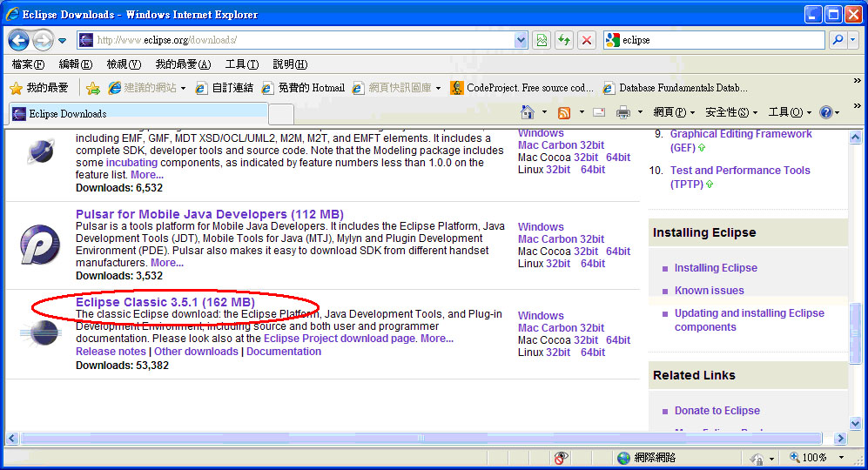Click Updating and installing Eclipse components link
The image size is (868, 470).
coord(749,320)
